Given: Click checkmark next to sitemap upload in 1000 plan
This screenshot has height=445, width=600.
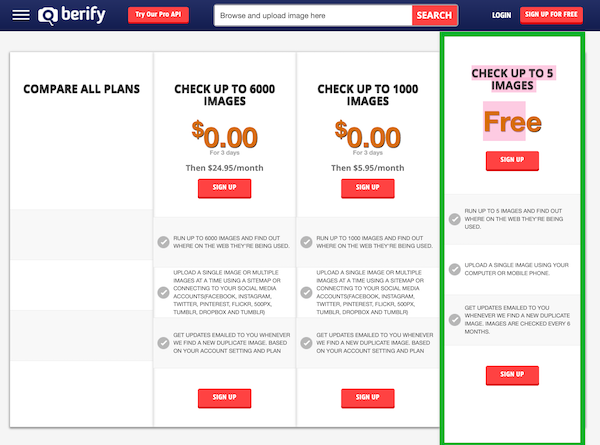Looking at the screenshot, I should tap(306, 293).
